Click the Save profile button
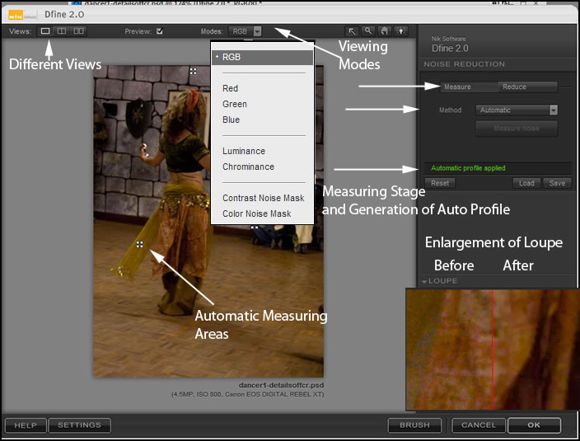This screenshot has width=580, height=441. tap(557, 183)
